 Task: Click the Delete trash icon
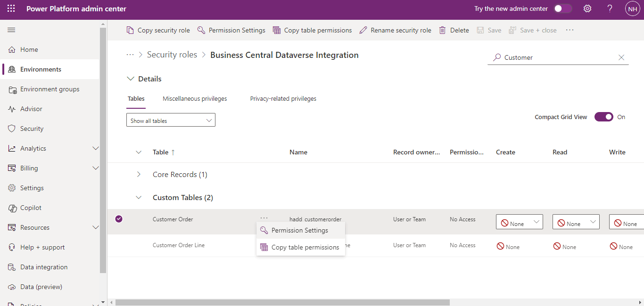(442, 30)
